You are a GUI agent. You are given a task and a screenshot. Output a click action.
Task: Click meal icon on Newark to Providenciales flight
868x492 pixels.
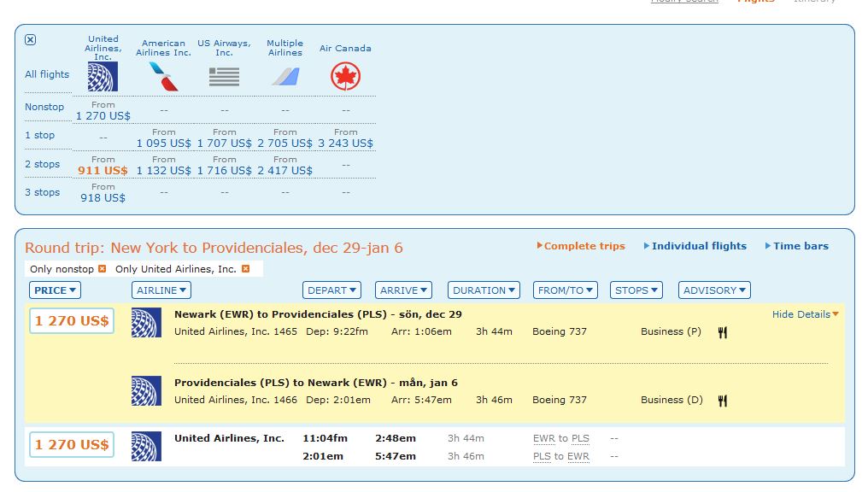click(x=723, y=332)
